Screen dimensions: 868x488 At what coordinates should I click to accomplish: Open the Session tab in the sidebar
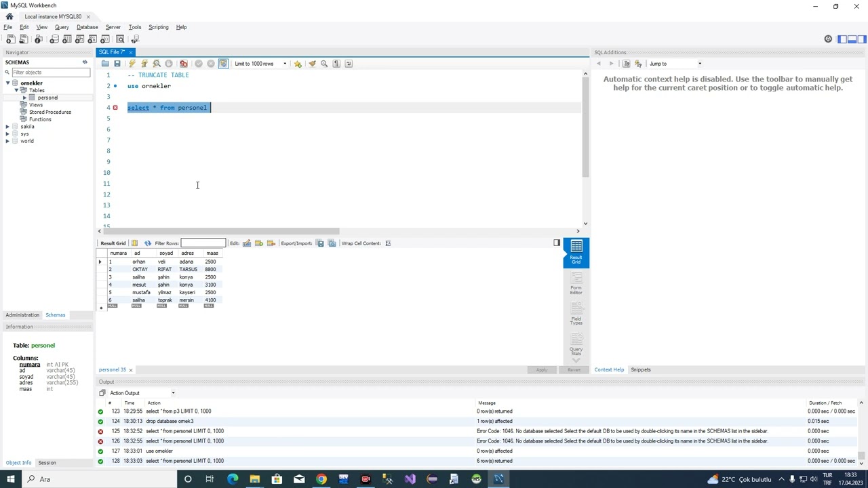47,463
